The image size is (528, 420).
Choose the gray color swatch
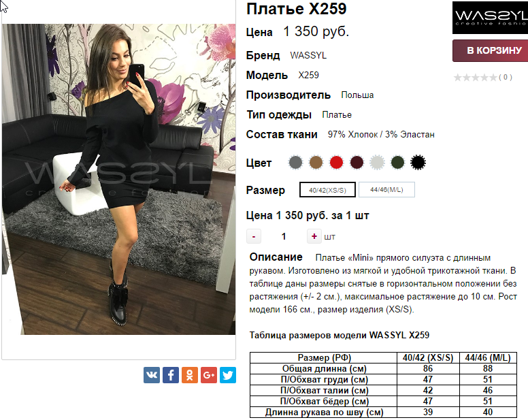point(295,163)
